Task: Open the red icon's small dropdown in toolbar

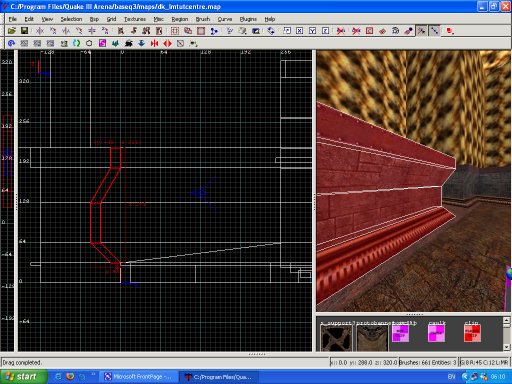Action: coord(450,31)
